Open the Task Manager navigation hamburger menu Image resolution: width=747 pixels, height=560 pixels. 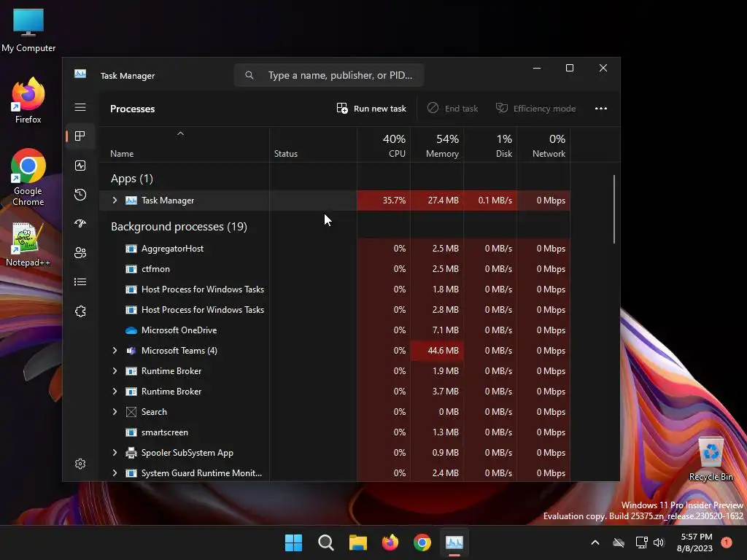click(x=80, y=108)
